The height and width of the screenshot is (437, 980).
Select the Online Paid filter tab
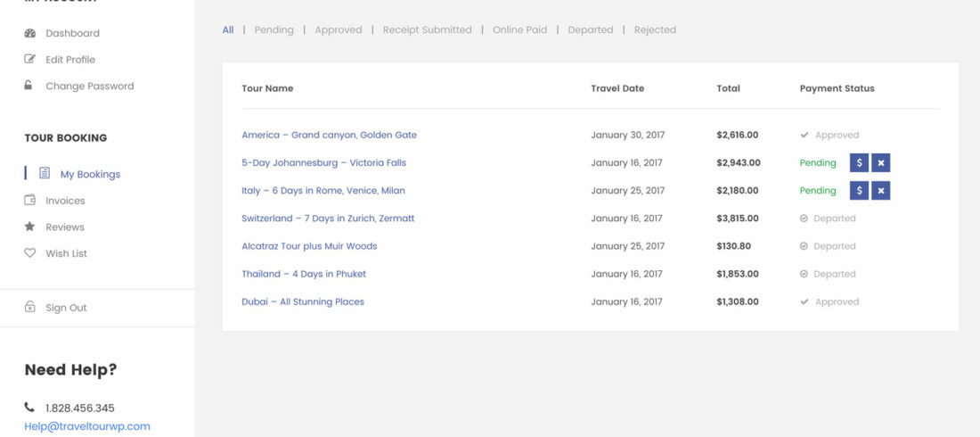tap(519, 29)
